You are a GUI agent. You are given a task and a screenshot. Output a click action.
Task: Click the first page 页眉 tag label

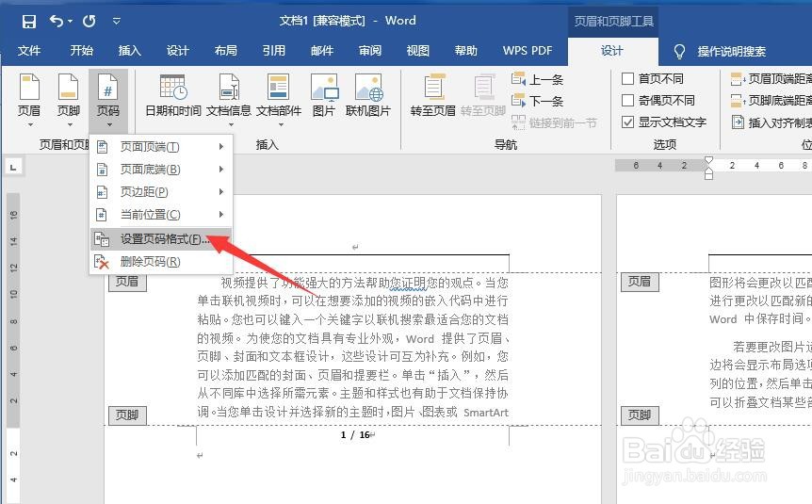[127, 282]
